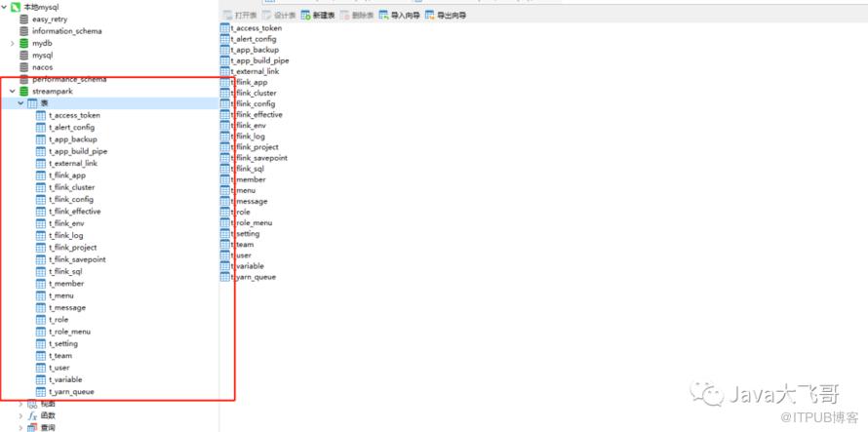
Task: Click the 本地mysql connection icon
Action: tap(16, 7)
